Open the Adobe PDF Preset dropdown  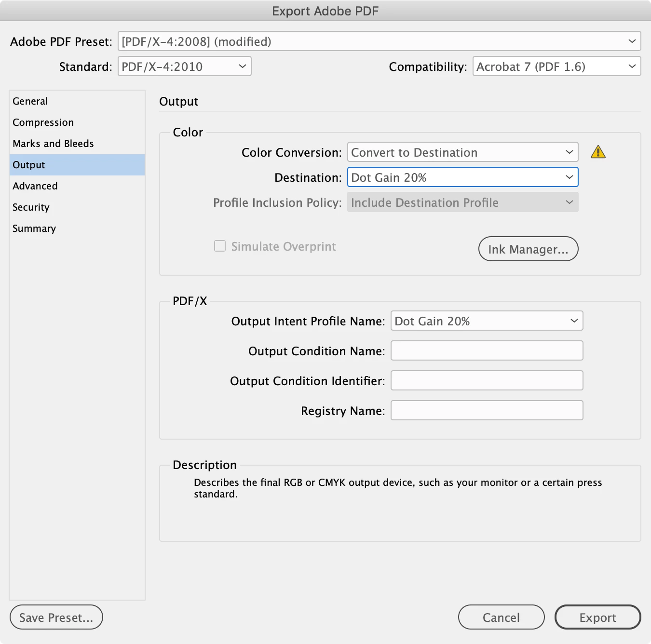[379, 41]
